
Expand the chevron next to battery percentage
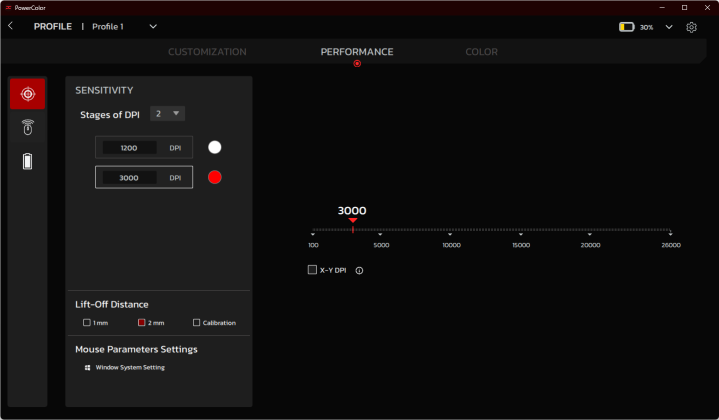pos(669,27)
